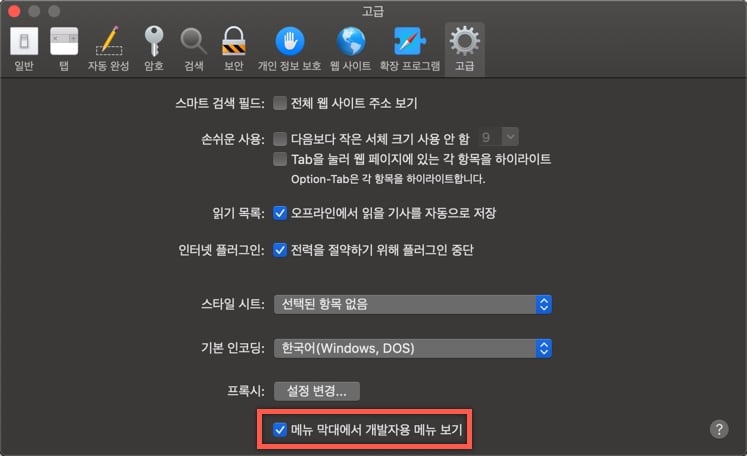Viewport: 747px width, 456px height.
Task: Uncheck 오프라인에서 읽을 기사를 자동으로 저장
Action: click(280, 213)
